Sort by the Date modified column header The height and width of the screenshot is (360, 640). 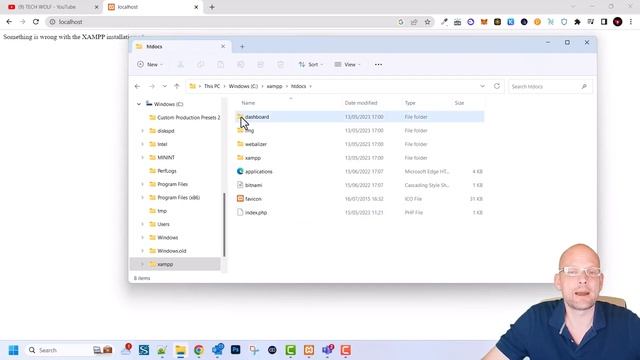361,103
